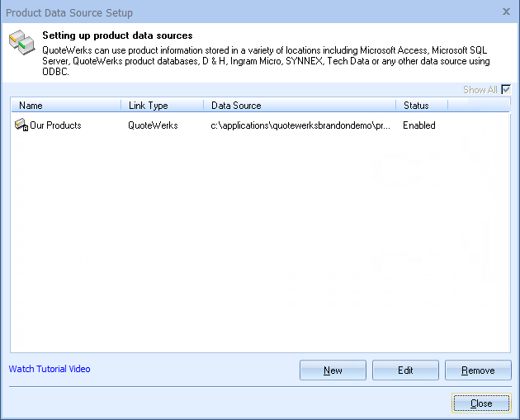Toggle the Show All checkbox
Image resolution: width=520 pixels, height=420 pixels.
[506, 89]
